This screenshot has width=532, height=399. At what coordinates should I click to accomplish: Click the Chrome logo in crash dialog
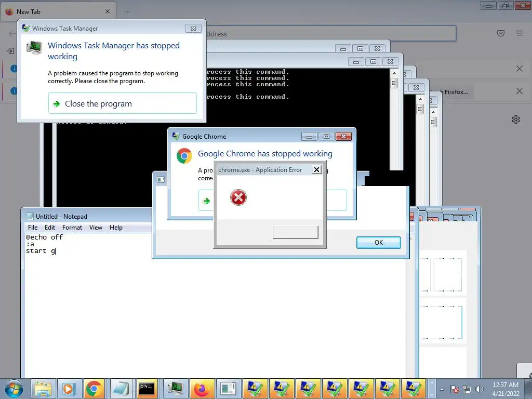[184, 156]
